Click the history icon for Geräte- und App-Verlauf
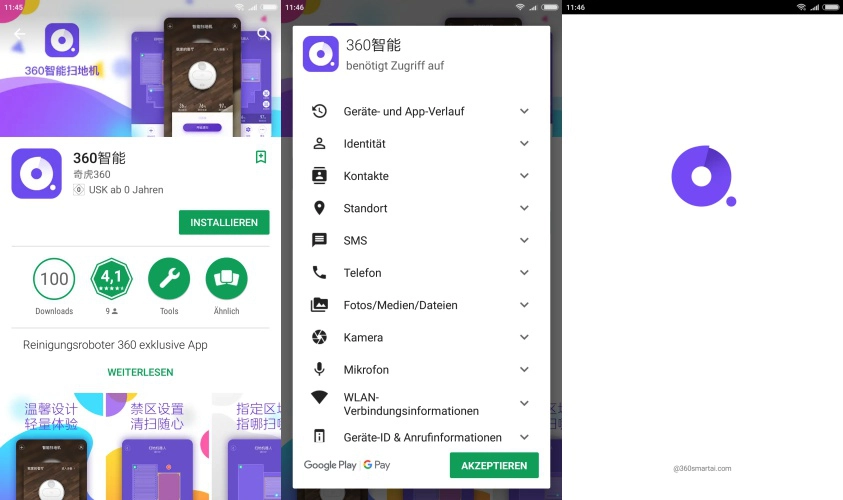Screen dimensions: 843x500 click(319, 111)
